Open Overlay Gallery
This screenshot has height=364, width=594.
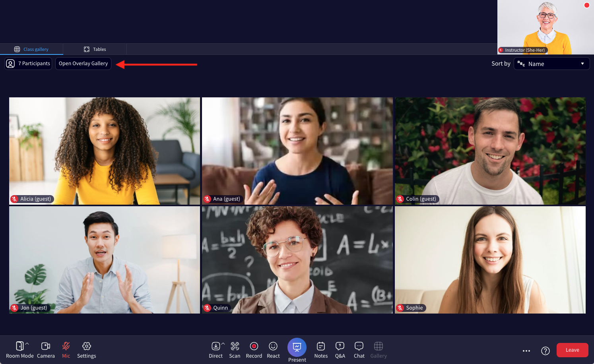tap(83, 63)
